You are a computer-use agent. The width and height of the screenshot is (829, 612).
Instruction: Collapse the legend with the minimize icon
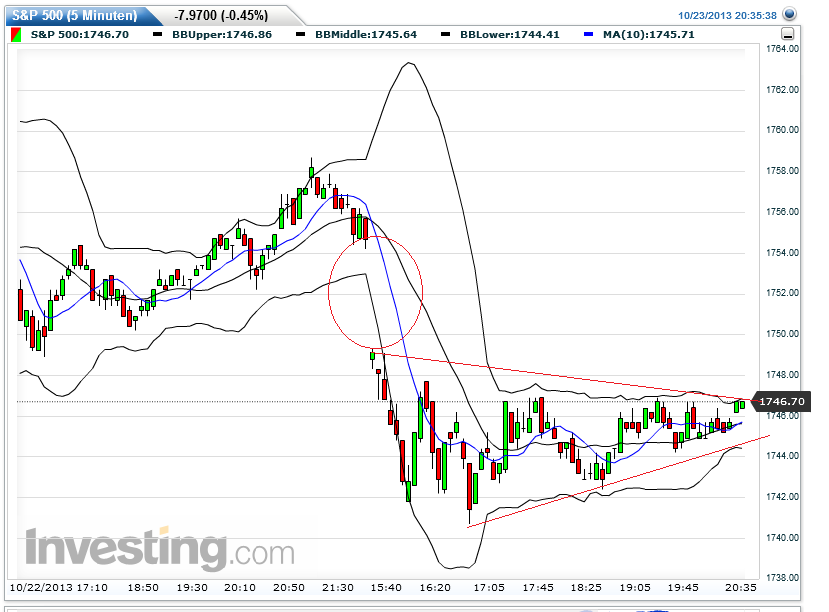(787, 34)
